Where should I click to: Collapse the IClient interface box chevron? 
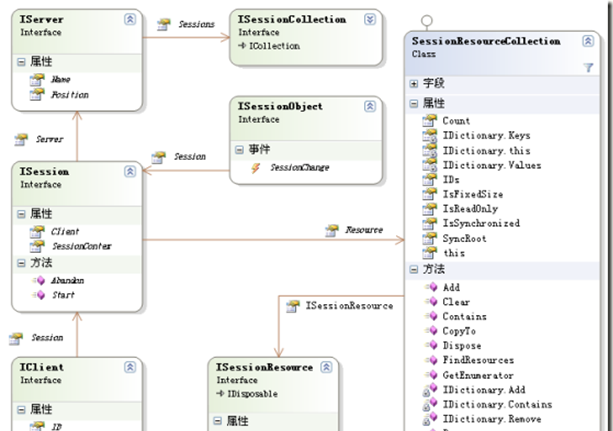[130, 367]
